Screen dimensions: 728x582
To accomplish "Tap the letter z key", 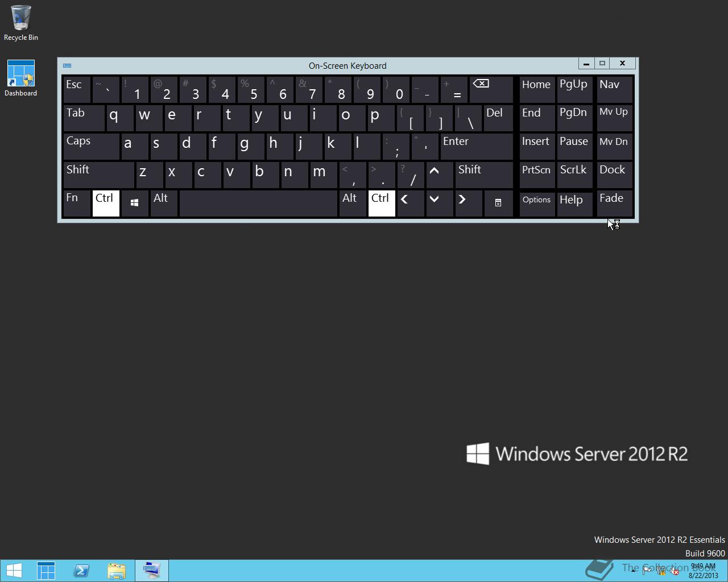I will point(150,174).
